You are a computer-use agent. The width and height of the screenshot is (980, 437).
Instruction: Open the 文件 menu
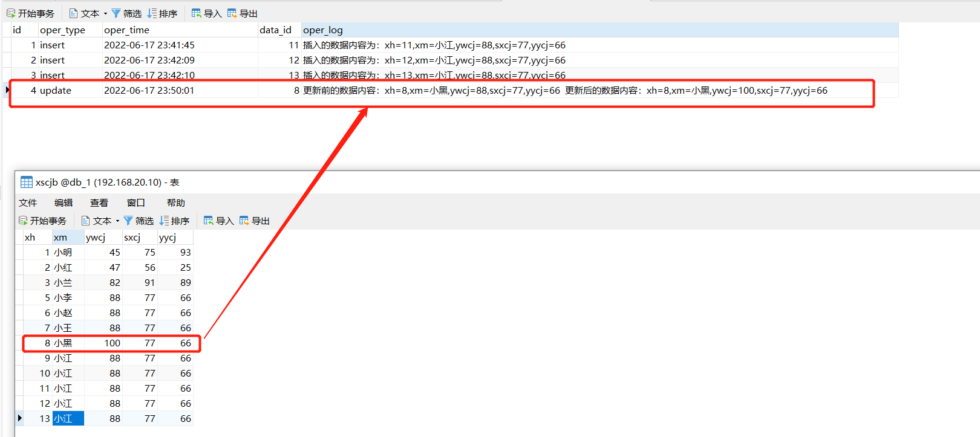(28, 203)
